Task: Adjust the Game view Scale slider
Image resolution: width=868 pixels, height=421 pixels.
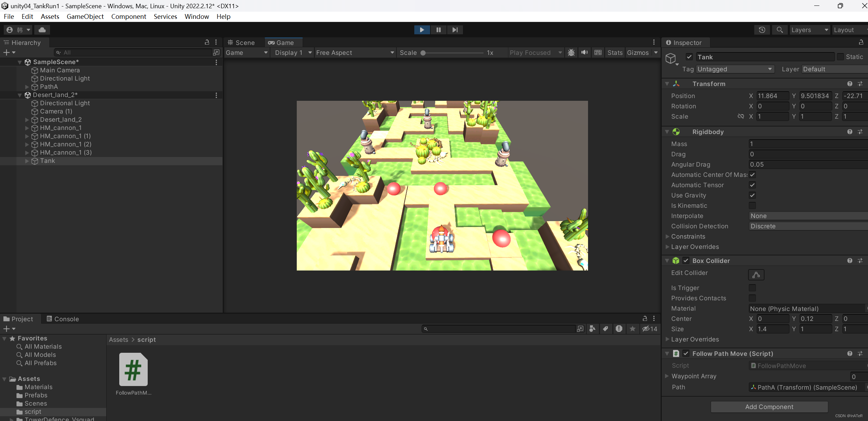Action: coord(424,52)
